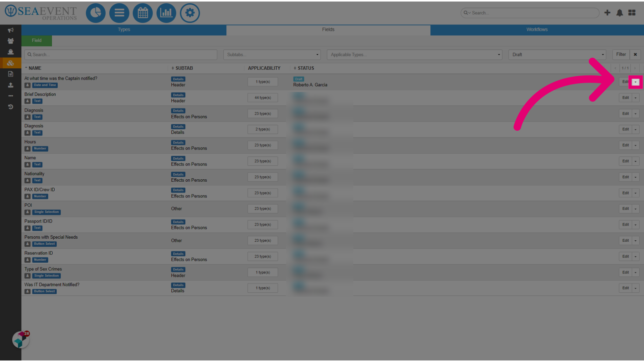This screenshot has height=362, width=644.
Task: Expand actions arrow for Brief Description row
Action: (636, 98)
